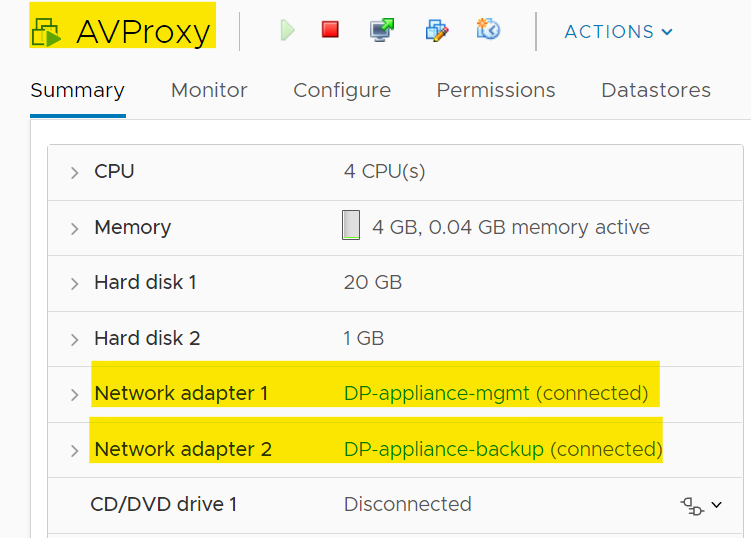751x538 pixels.
Task: Expand the CPU details row
Action: click(x=75, y=173)
